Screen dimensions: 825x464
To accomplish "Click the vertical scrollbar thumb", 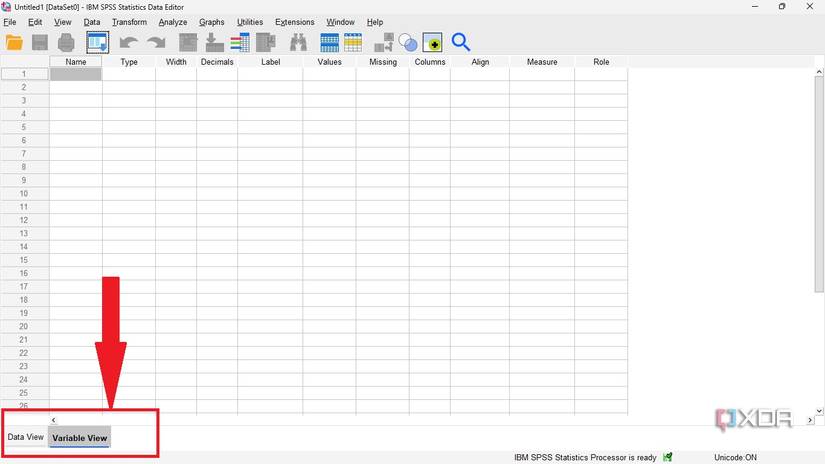I will pyautogui.click(x=819, y=184).
